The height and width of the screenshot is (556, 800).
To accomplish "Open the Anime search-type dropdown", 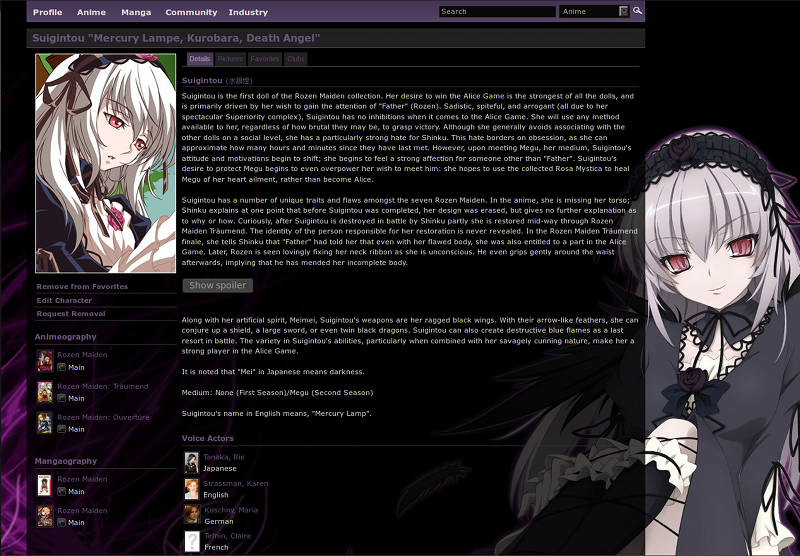I will pyautogui.click(x=594, y=11).
